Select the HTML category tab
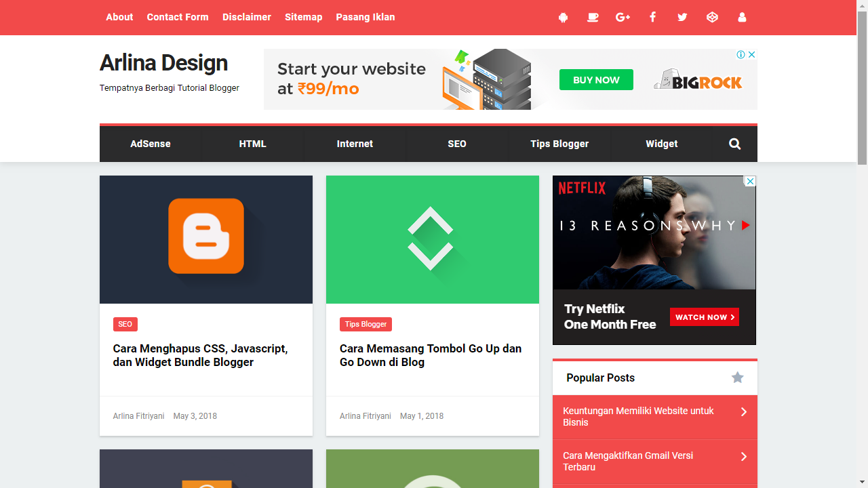The height and width of the screenshot is (488, 868). (x=252, y=144)
